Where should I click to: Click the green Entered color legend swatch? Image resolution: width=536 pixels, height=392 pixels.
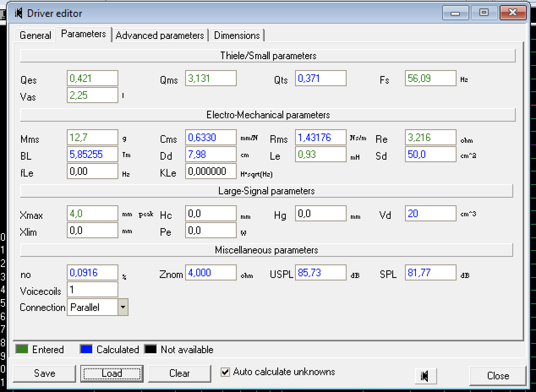click(22, 349)
